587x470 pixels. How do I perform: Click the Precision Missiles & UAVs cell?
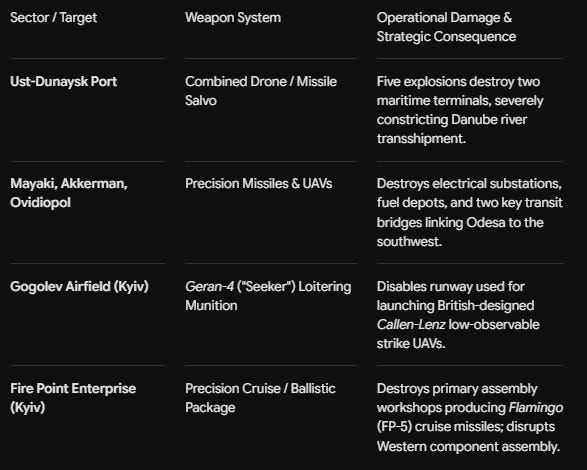pos(259,184)
